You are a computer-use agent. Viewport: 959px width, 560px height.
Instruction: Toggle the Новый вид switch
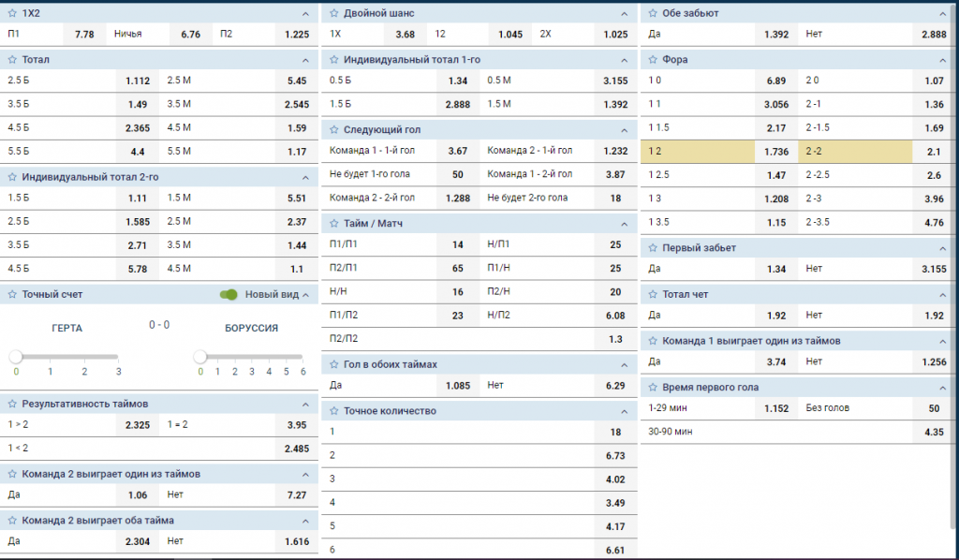[x=229, y=294]
